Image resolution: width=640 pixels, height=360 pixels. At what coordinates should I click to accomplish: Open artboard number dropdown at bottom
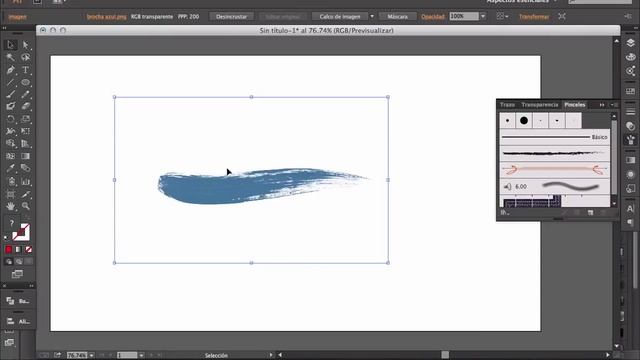click(x=141, y=355)
